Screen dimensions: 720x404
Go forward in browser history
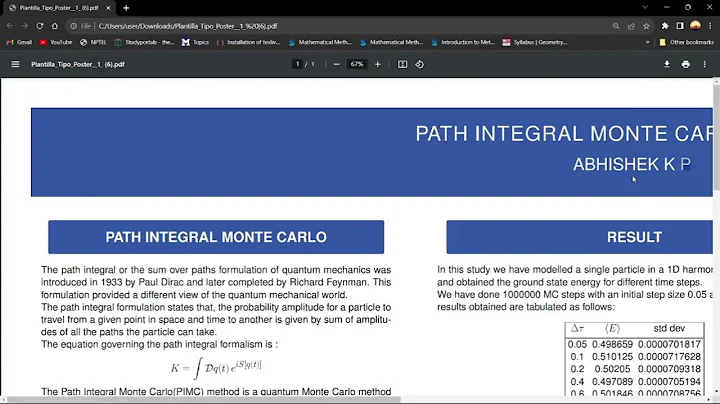[25, 26]
